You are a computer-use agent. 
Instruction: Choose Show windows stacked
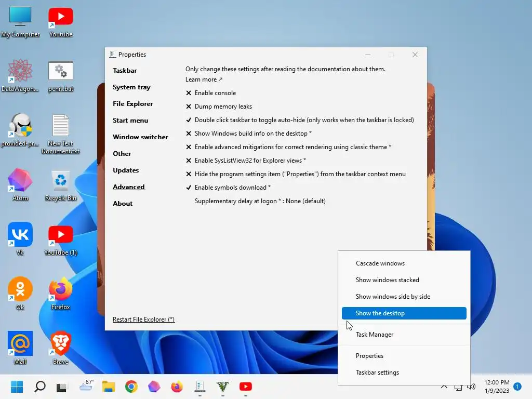click(404, 280)
